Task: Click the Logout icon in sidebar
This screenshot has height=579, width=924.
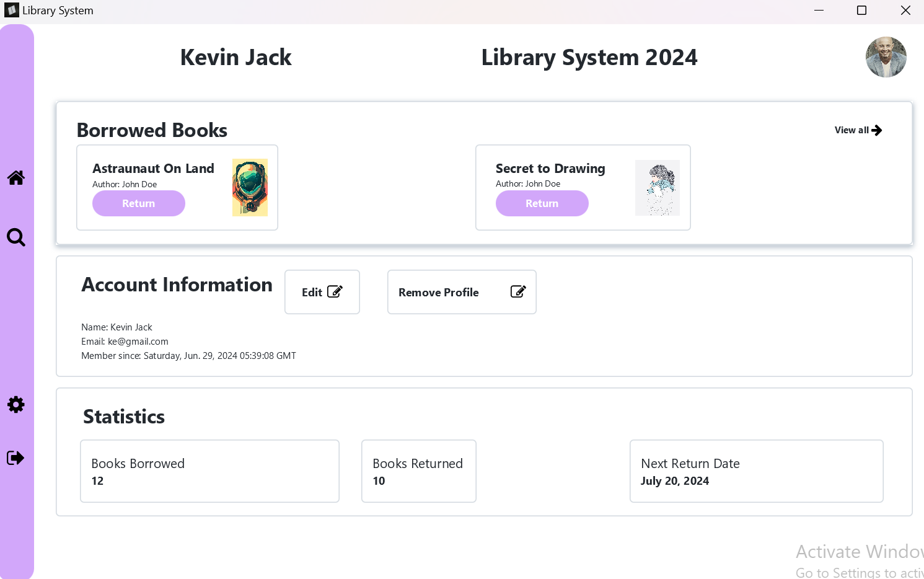Action: pyautogui.click(x=15, y=458)
